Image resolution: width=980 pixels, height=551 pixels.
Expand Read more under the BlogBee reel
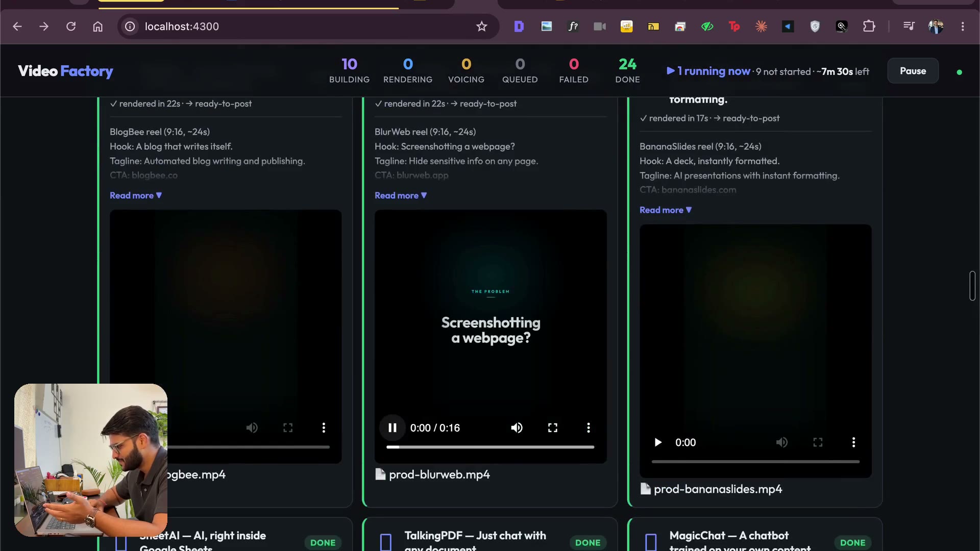coord(136,195)
